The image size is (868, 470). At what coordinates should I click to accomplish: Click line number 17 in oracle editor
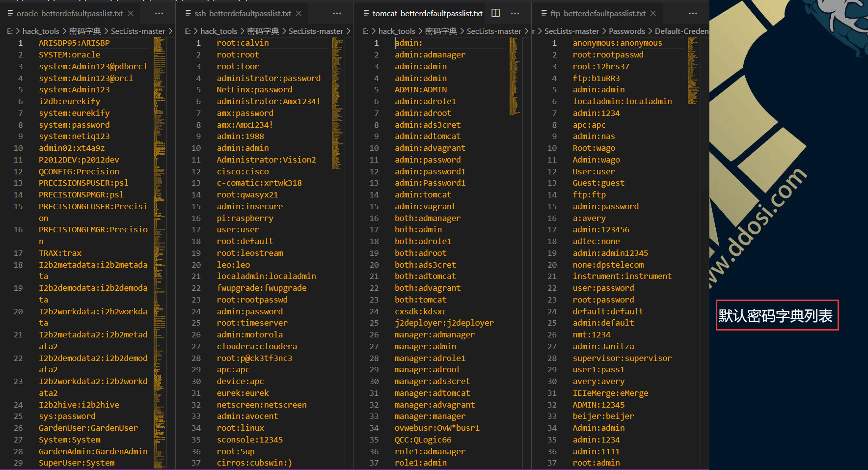[18, 253]
